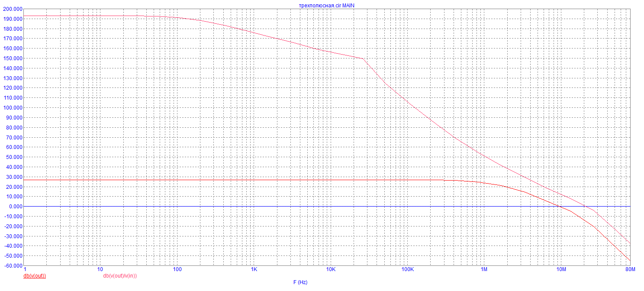
Task: Click the plot title 'трехполюсная.cir MAIN'
Action: coord(327,5)
